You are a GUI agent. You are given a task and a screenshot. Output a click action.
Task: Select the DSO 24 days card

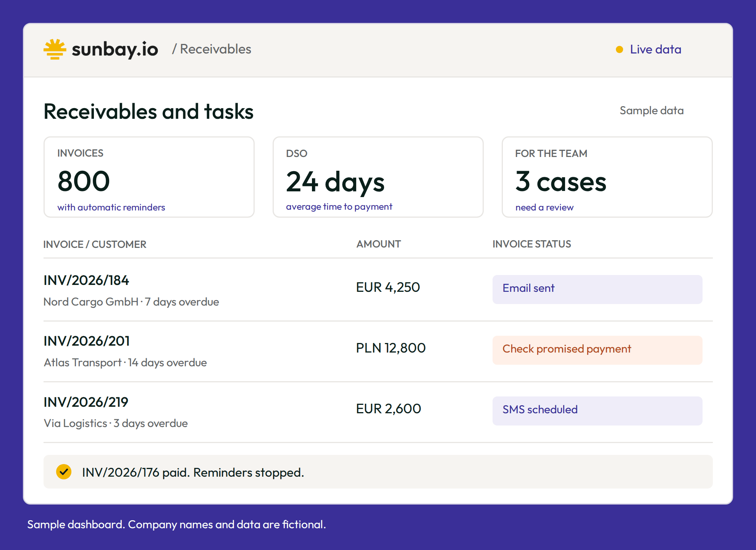pyautogui.click(x=378, y=177)
